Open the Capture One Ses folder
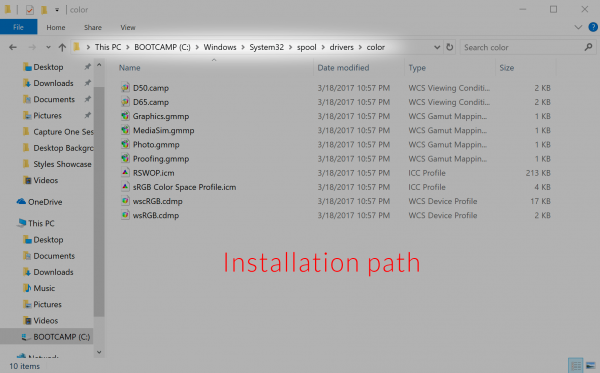Screen dimensions: 600x373 click(x=63, y=132)
